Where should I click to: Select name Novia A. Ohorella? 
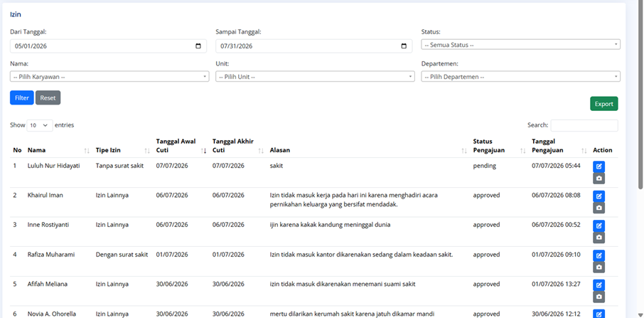52,314
